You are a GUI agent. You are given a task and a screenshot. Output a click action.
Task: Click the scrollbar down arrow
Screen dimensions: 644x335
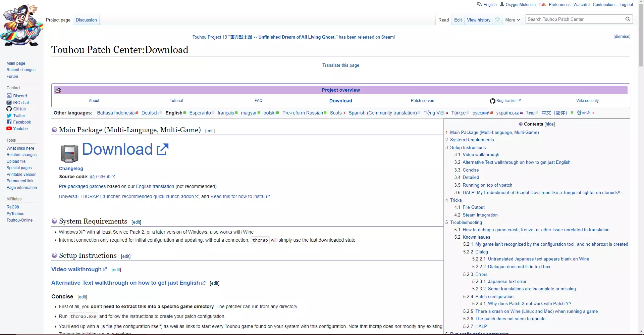(641, 332)
